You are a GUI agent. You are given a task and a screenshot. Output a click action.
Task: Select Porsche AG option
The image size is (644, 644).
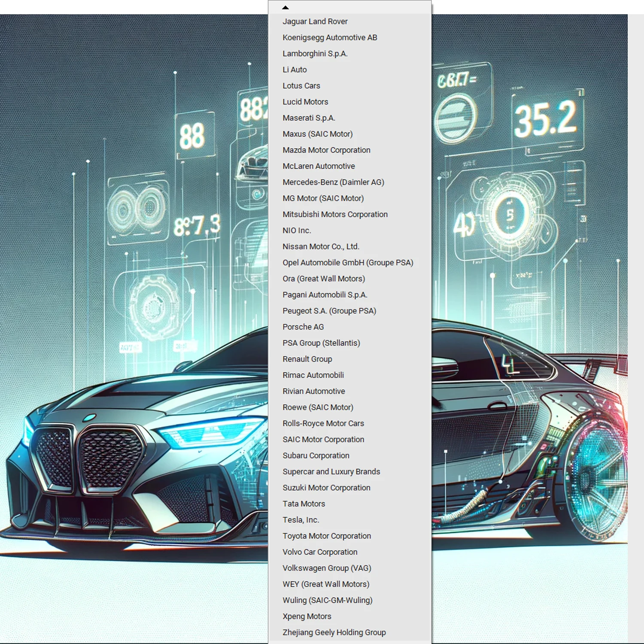tap(303, 327)
